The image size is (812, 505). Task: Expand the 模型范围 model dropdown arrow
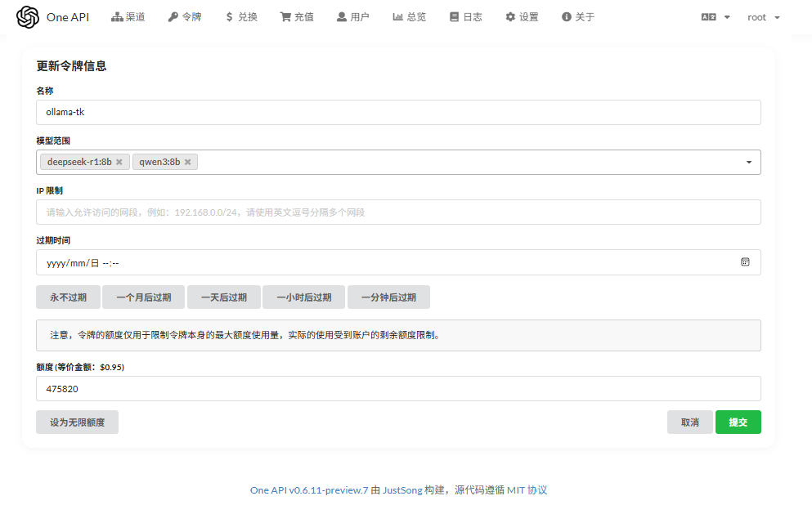[749, 163]
